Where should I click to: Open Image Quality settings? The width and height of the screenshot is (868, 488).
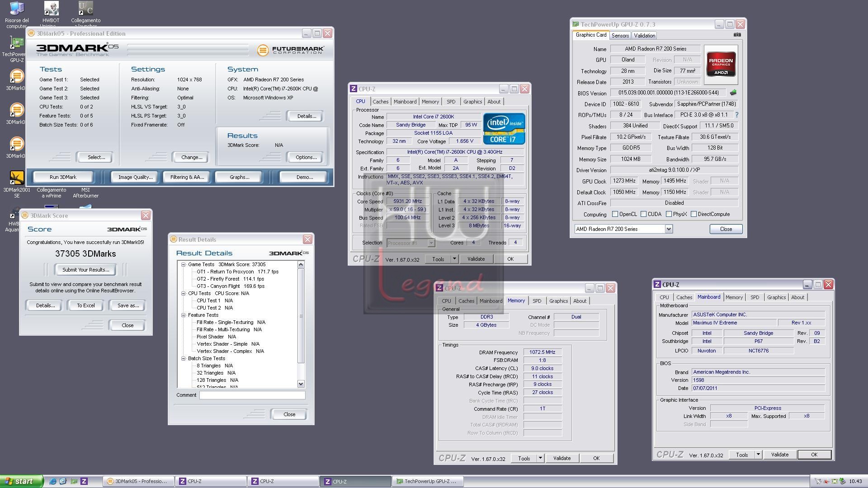135,177
